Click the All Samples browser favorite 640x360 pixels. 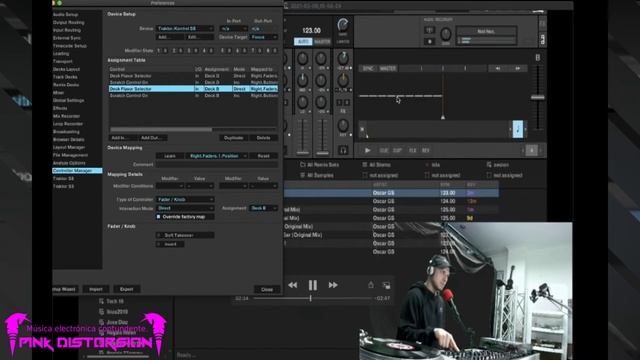(317, 175)
